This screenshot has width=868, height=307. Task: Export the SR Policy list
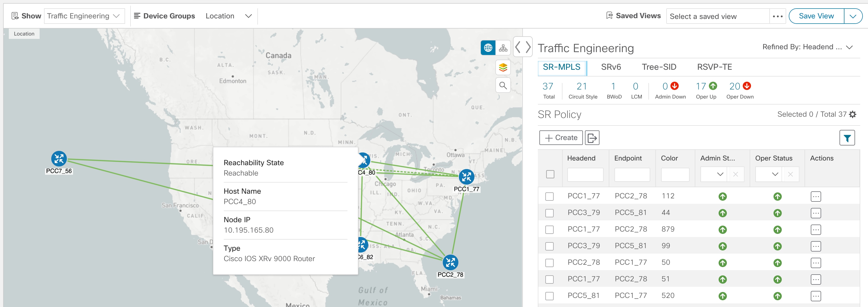(x=592, y=138)
